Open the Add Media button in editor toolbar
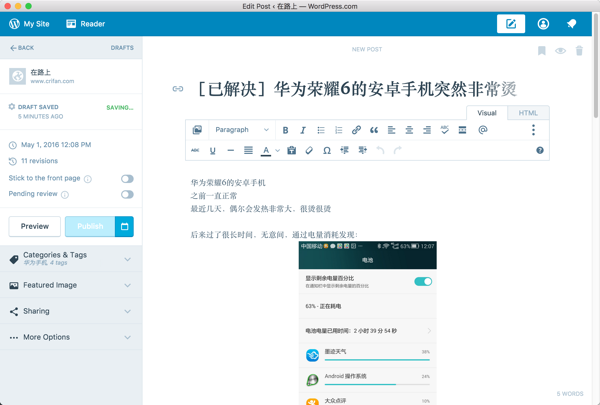This screenshot has height=405, width=600. 197,130
